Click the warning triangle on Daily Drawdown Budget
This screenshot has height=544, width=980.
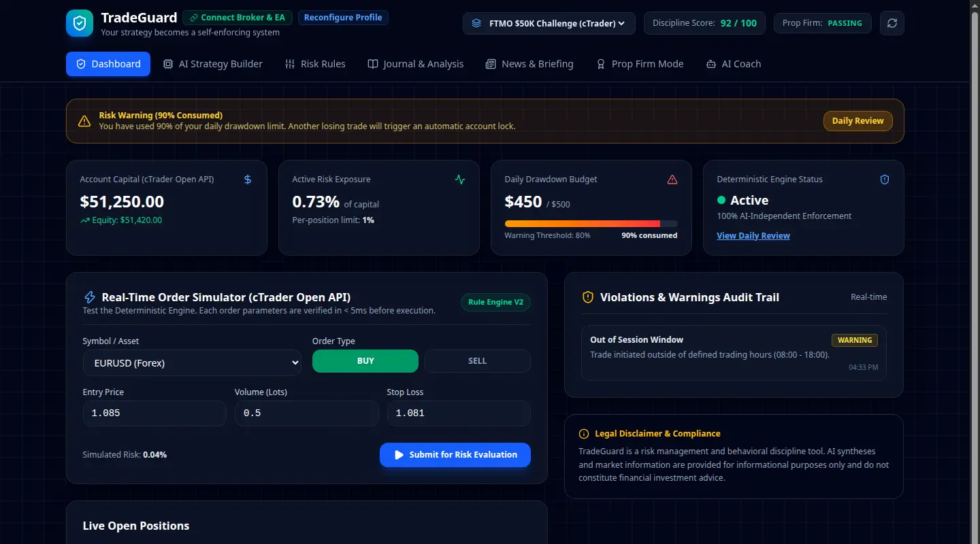[672, 180]
